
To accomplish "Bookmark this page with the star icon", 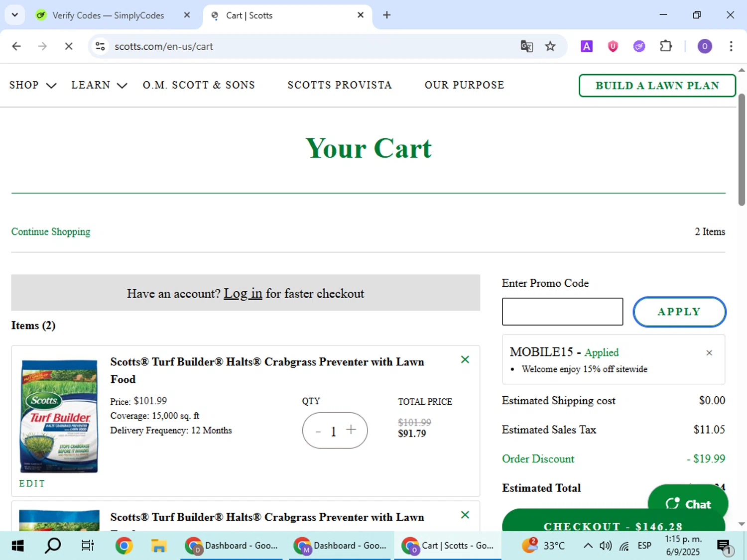I will [550, 46].
